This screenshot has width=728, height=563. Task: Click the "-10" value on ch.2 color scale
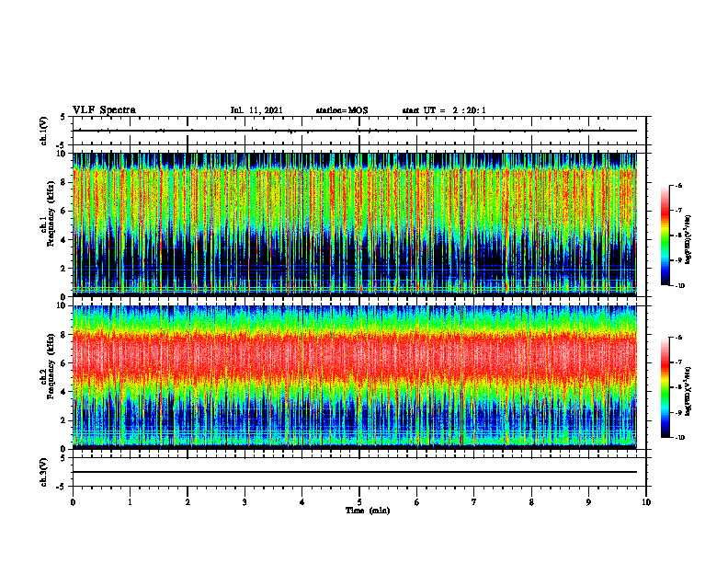point(680,438)
